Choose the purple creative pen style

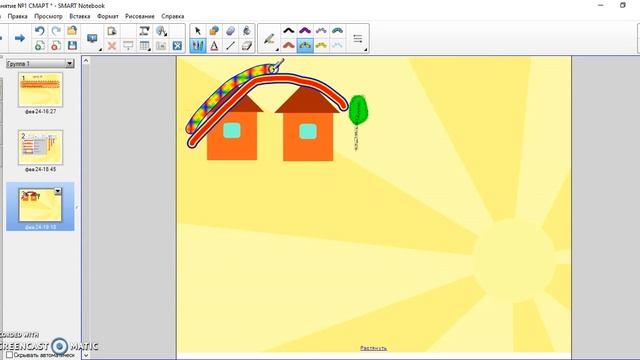(x=305, y=31)
